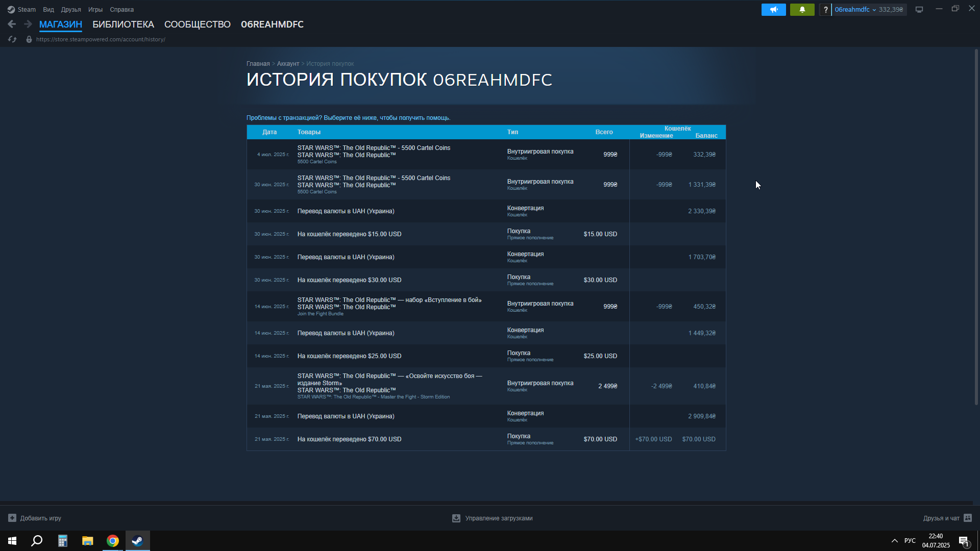
Task: Select conversion row with balance 1 449,32₴
Action: point(486,333)
